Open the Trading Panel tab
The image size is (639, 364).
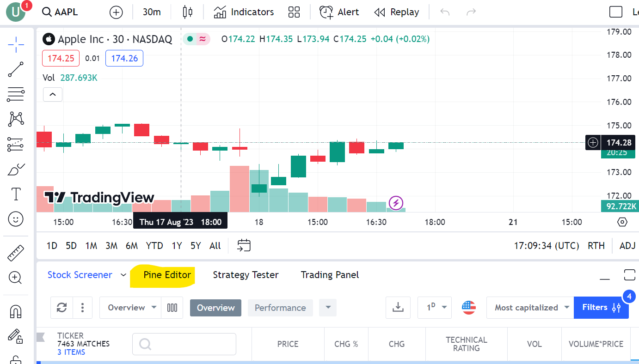330,275
